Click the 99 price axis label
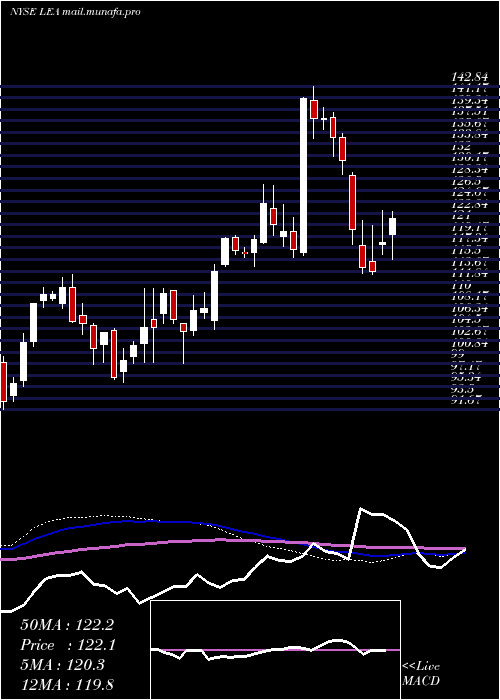 click(459, 355)
